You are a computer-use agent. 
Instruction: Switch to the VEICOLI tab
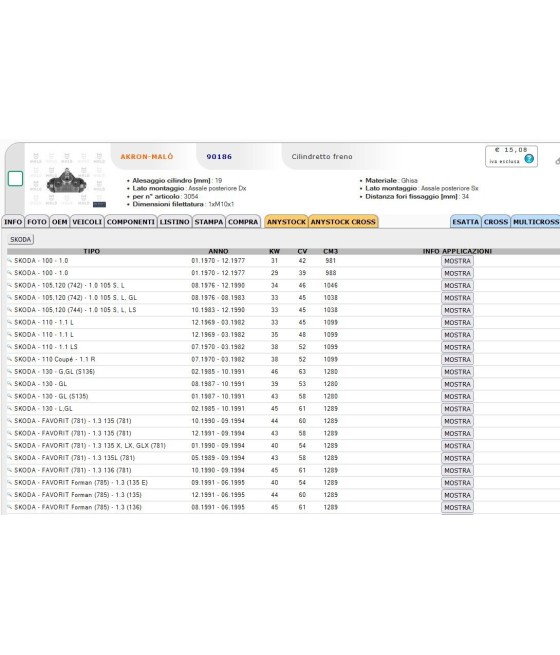(x=87, y=222)
